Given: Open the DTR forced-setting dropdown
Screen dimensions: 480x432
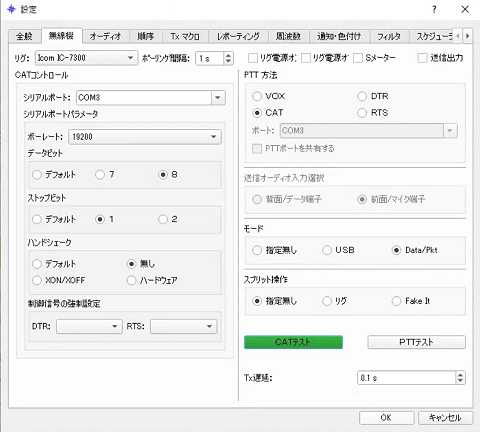Looking at the screenshot, I should coord(89,326).
